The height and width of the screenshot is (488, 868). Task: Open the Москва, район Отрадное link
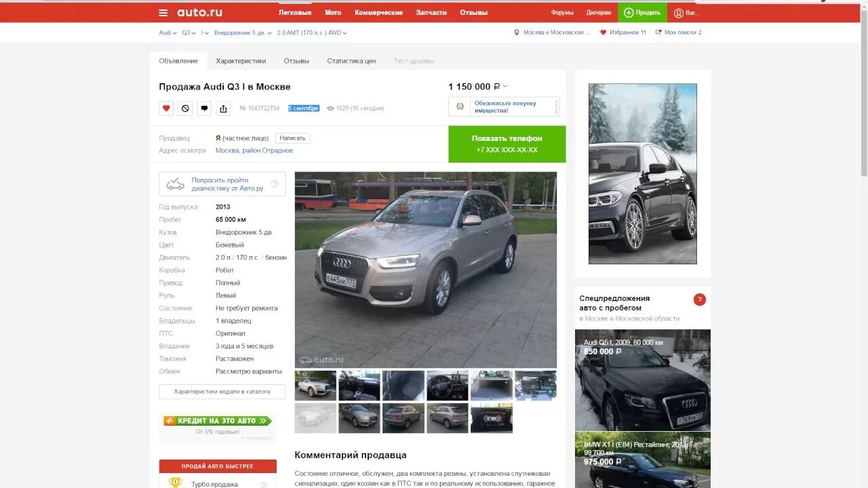point(254,150)
